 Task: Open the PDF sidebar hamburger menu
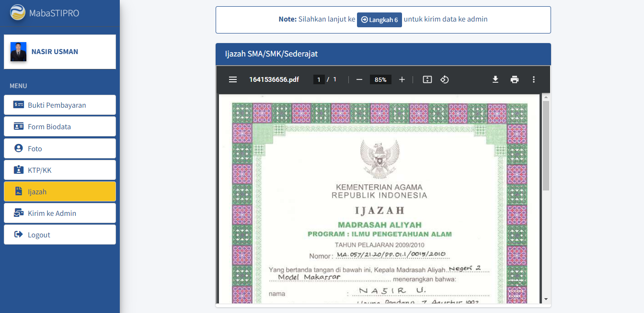(233, 79)
